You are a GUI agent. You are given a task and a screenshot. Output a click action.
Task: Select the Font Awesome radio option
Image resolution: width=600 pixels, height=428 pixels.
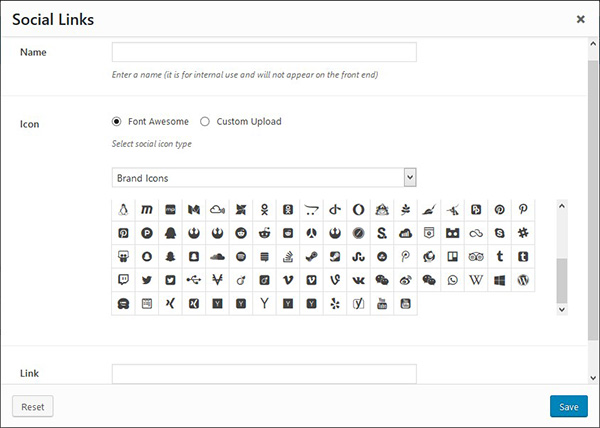(116, 122)
